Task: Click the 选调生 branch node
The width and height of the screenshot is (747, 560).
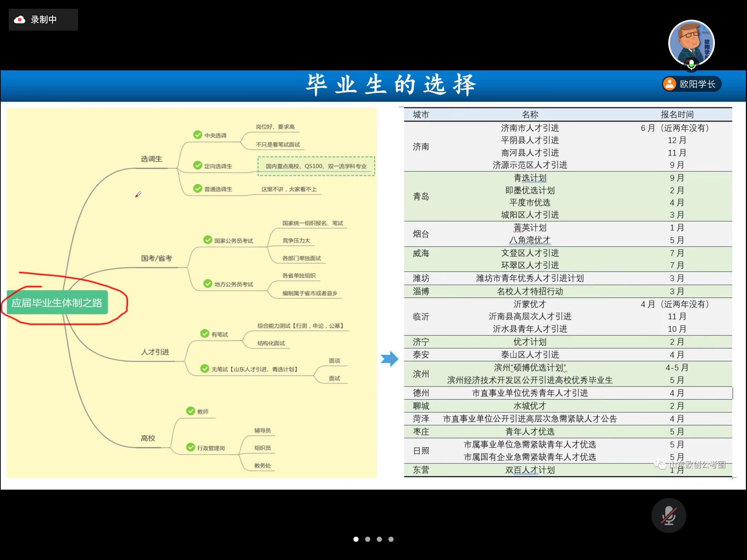Action: 151,159
